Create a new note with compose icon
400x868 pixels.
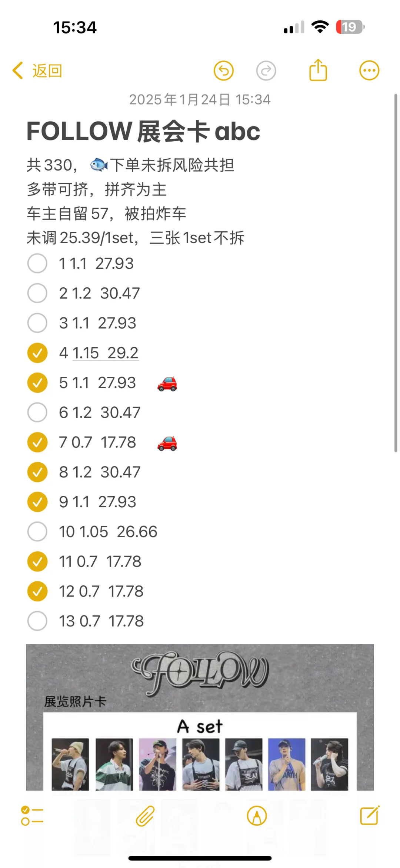370,815
